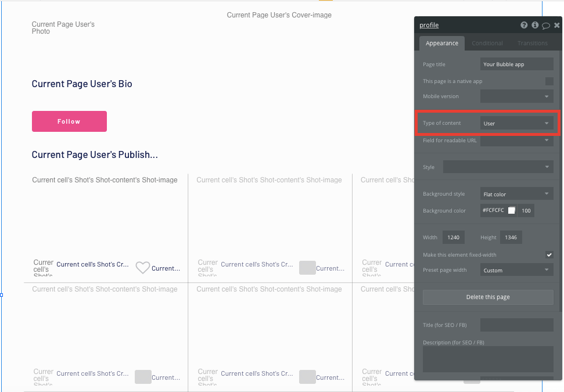The height and width of the screenshot is (392, 564).
Task: Switch to the Transitions tab
Action: [532, 42]
